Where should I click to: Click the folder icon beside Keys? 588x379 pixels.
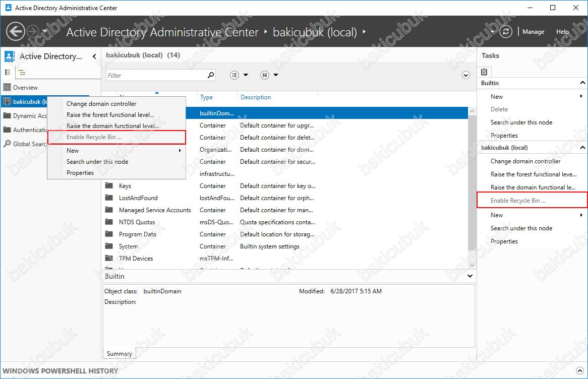point(109,185)
